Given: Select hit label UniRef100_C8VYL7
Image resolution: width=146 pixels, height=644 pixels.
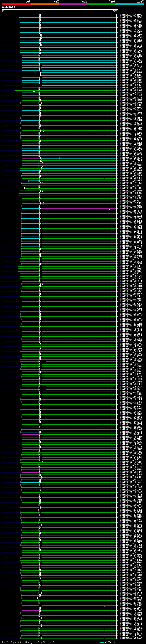Looking at the screenshot, I should [131, 585].
